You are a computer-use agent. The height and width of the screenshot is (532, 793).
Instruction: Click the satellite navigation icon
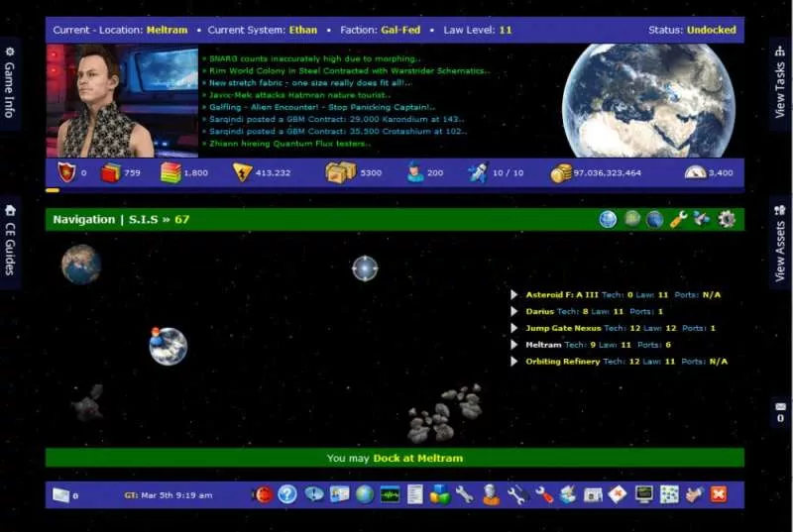pos(702,219)
